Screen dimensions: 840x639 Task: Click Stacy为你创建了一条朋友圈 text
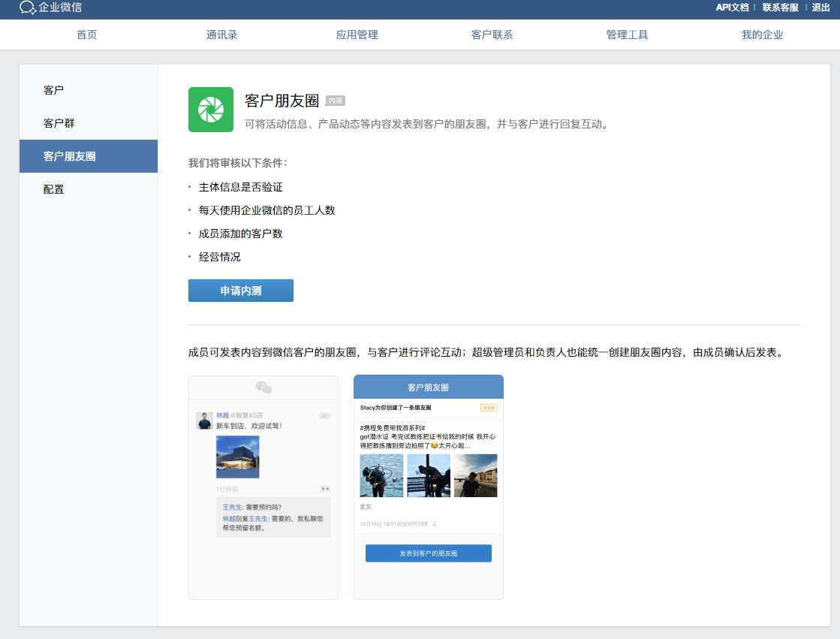click(x=396, y=408)
